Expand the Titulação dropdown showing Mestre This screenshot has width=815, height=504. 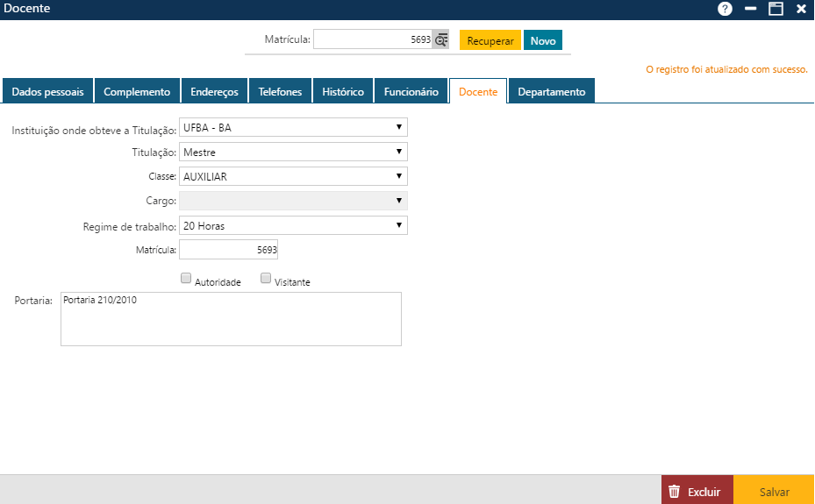(x=293, y=153)
